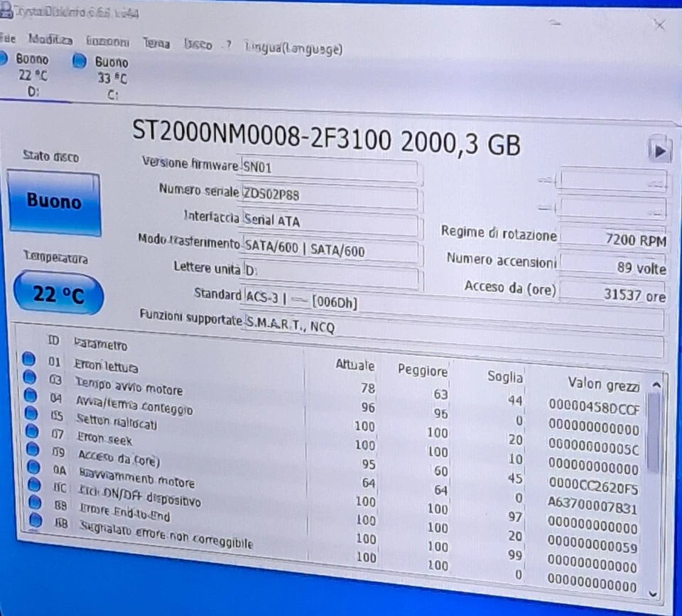Click raw value 0000CC2620F5

pos(593,487)
